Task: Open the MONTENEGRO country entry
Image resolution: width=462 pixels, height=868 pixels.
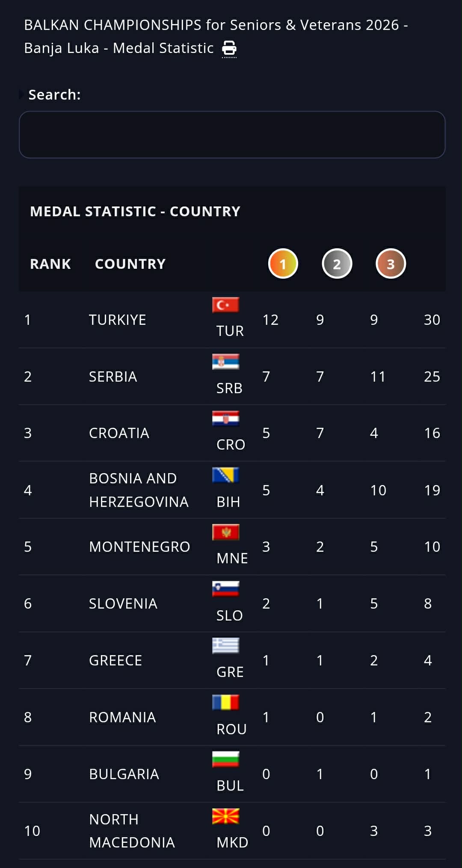Action: [x=139, y=547]
